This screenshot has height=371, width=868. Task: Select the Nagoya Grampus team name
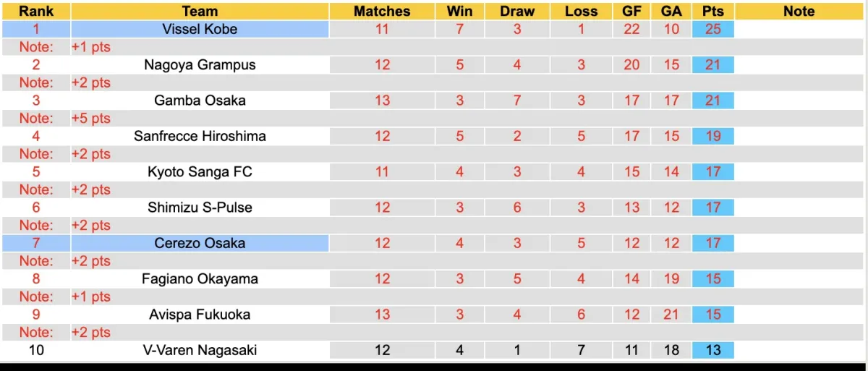[200, 64]
